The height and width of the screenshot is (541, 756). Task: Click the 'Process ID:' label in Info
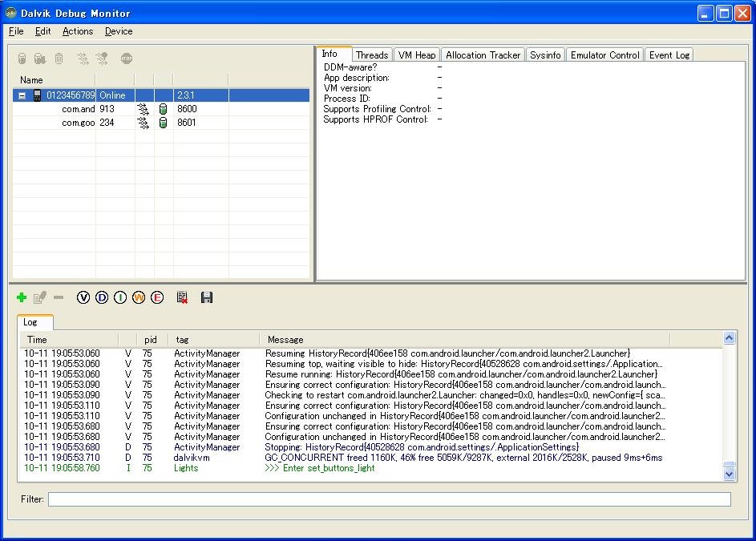pos(346,99)
